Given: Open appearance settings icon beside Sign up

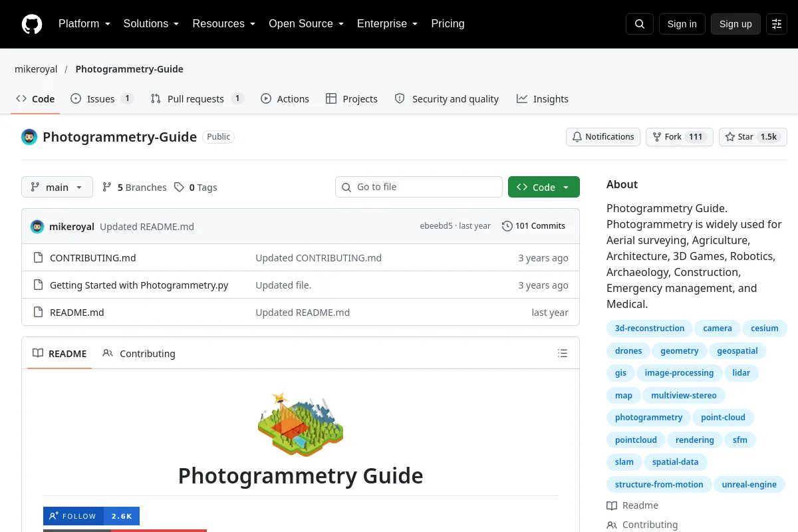Looking at the screenshot, I should pos(777,24).
